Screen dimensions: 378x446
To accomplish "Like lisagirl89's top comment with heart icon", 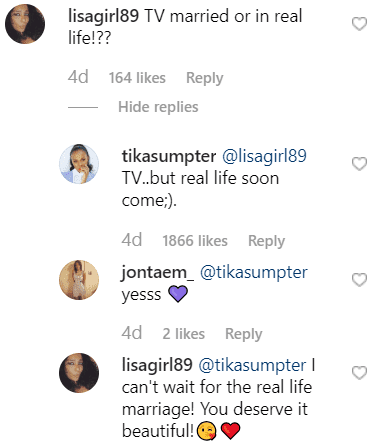I will click(359, 24).
